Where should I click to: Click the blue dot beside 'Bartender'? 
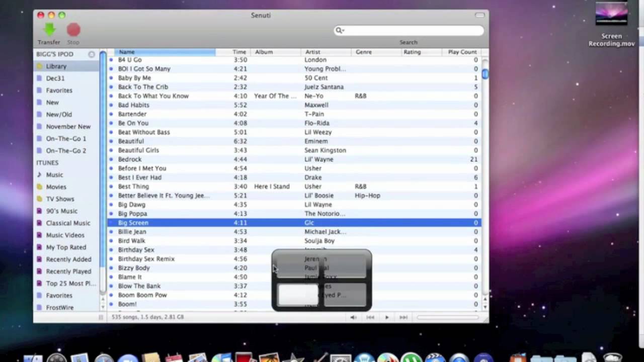111,114
